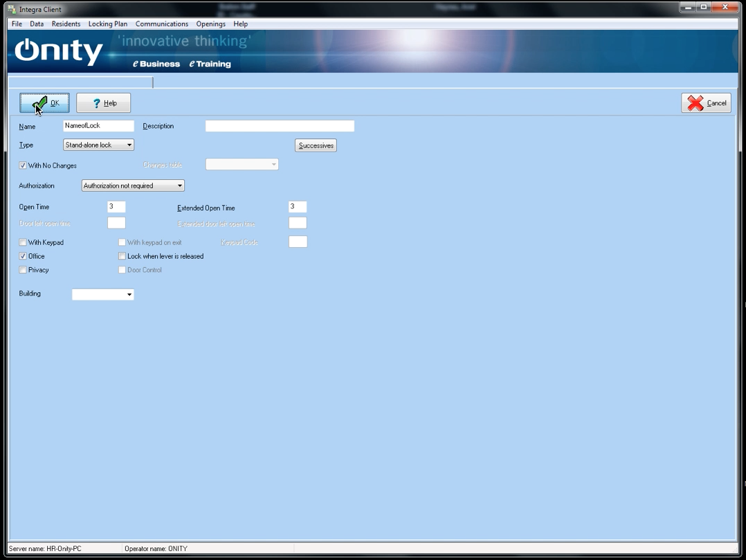Click the green checkmark OK button
Image resolution: width=746 pixels, height=560 pixels.
point(44,103)
